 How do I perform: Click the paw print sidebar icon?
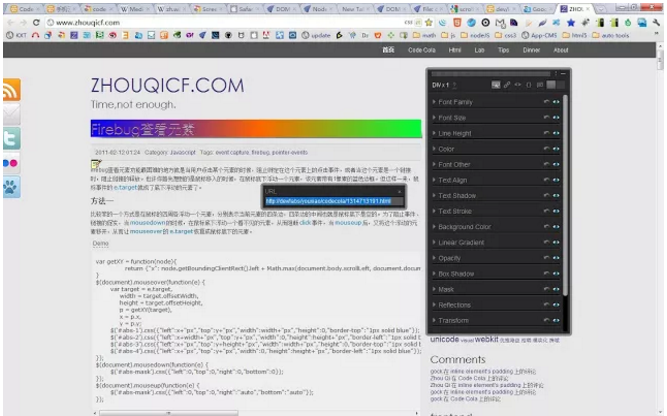pyautogui.click(x=11, y=187)
